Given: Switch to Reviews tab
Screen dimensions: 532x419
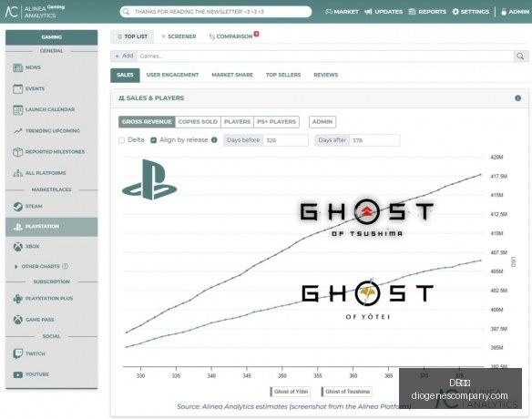Looking at the screenshot, I should point(326,75).
